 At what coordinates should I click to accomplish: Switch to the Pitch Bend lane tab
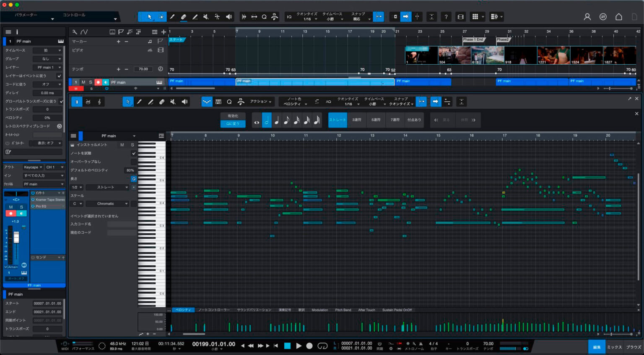point(343,310)
